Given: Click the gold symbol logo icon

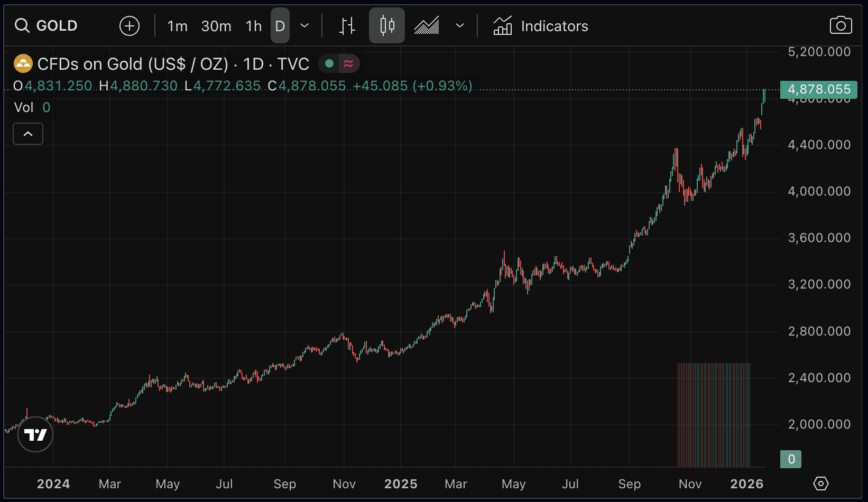Looking at the screenshot, I should (23, 64).
